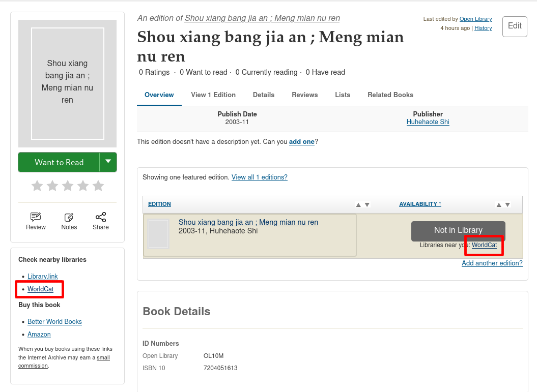Open WorldCat link under Not in Library
Screen dimensions: 537x392
point(484,245)
